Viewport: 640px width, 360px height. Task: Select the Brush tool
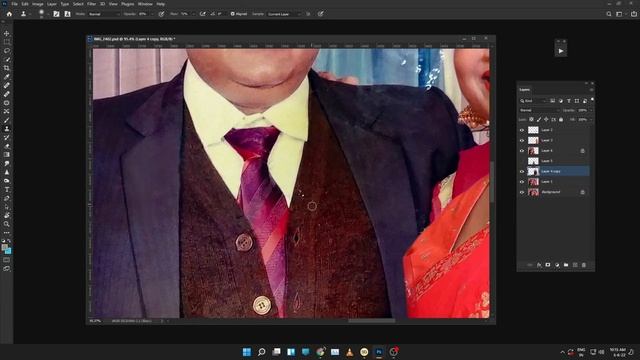coord(7,120)
